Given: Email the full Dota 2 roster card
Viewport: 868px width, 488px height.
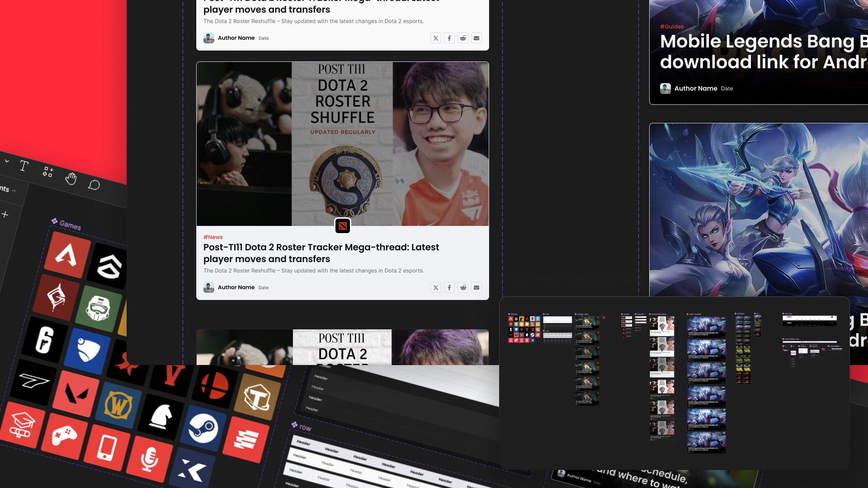Looking at the screenshot, I should (x=476, y=287).
